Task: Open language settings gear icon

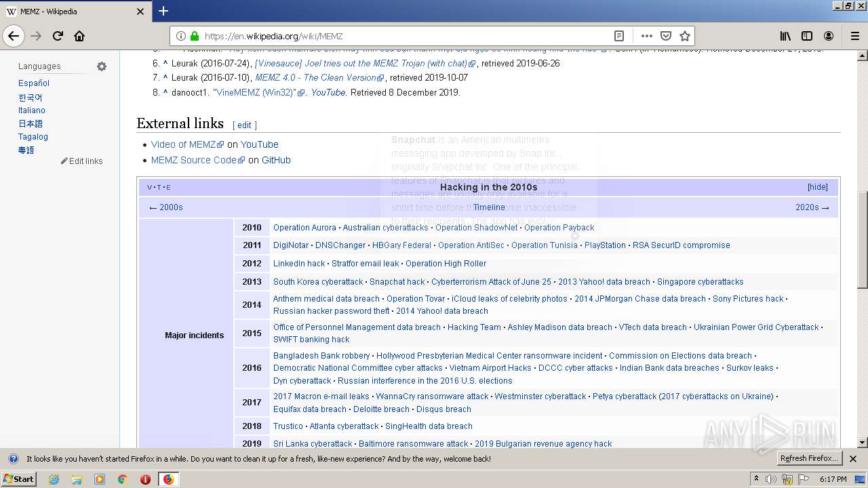Action: click(x=102, y=66)
